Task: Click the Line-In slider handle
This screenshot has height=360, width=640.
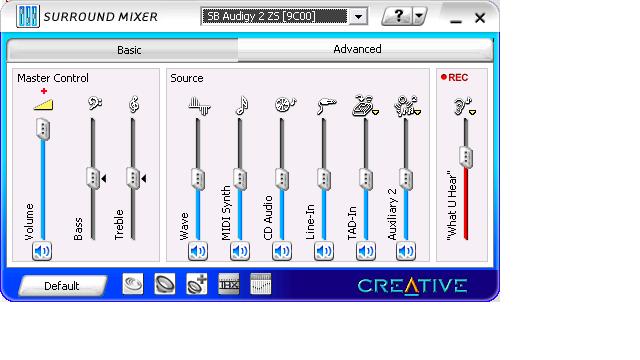Action: [324, 179]
